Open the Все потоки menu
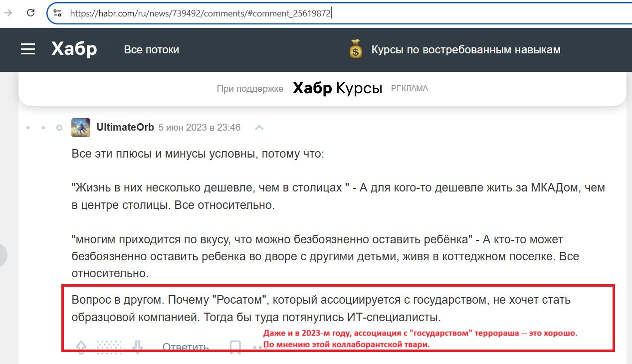Image resolution: width=632 pixels, height=364 pixels. pos(151,50)
